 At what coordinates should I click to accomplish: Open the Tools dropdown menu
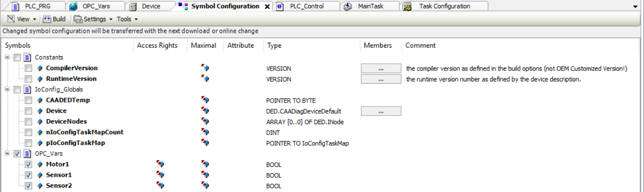pos(127,19)
